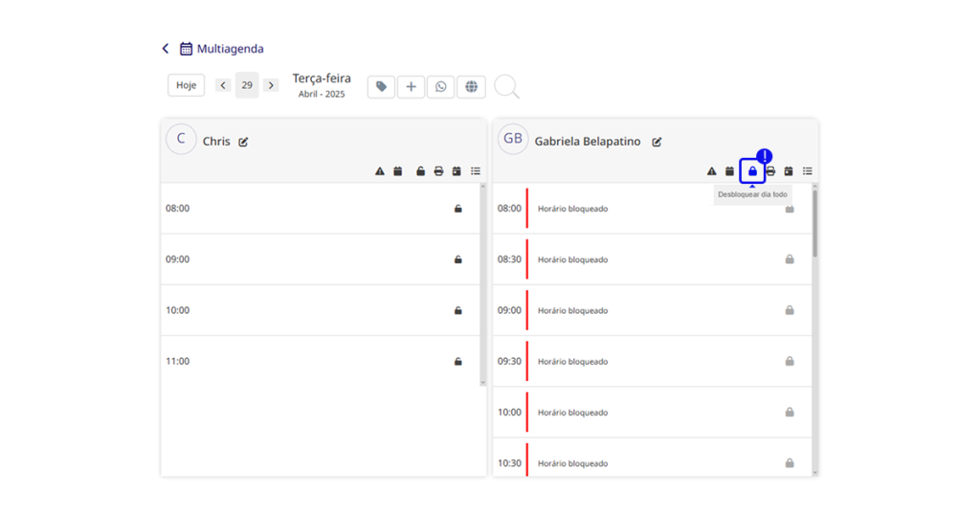Toggle the whole-day lock for Chris
The image size is (980, 515).
tap(421, 171)
